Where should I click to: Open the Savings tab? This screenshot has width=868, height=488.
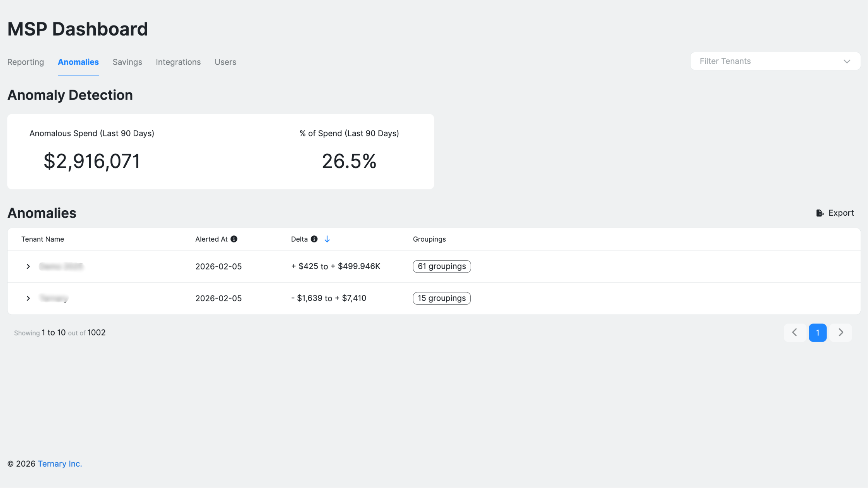(127, 62)
